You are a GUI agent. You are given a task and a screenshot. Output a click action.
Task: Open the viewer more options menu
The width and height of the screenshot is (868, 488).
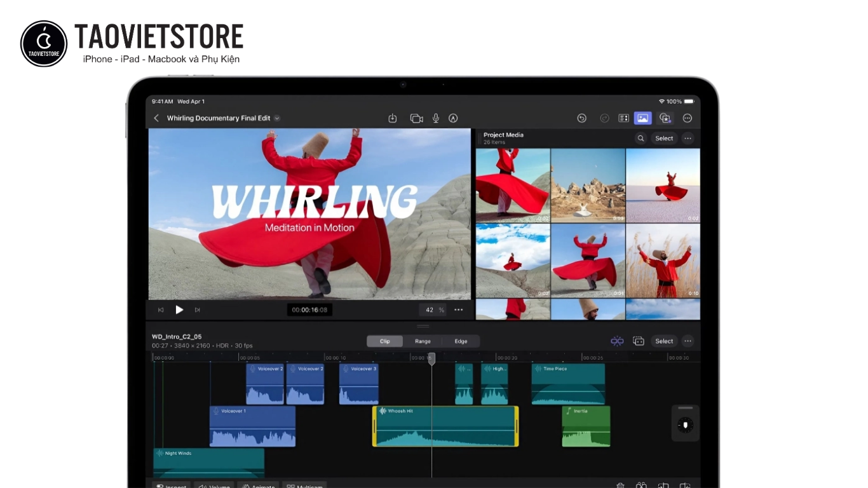(x=459, y=310)
